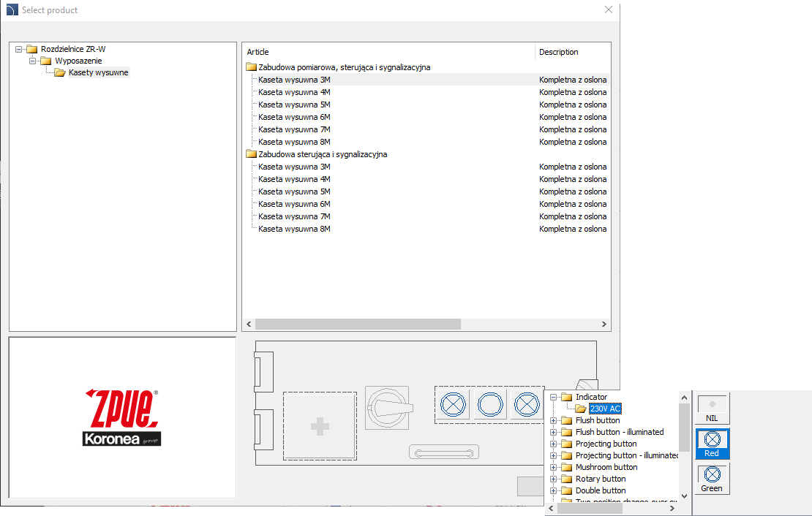Click the ZPUE Koronea logo image
Image resolution: width=812 pixels, height=516 pixels.
pyautogui.click(x=121, y=417)
